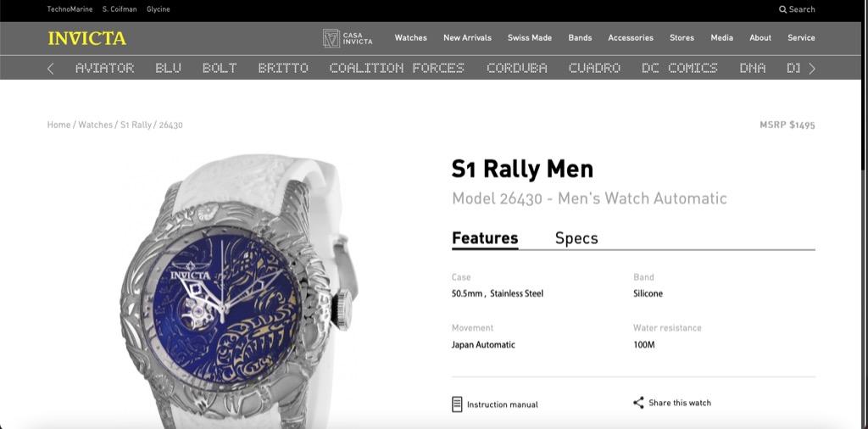Click the Silicone band value
Screen dimensions: 868x429
pyautogui.click(x=648, y=293)
